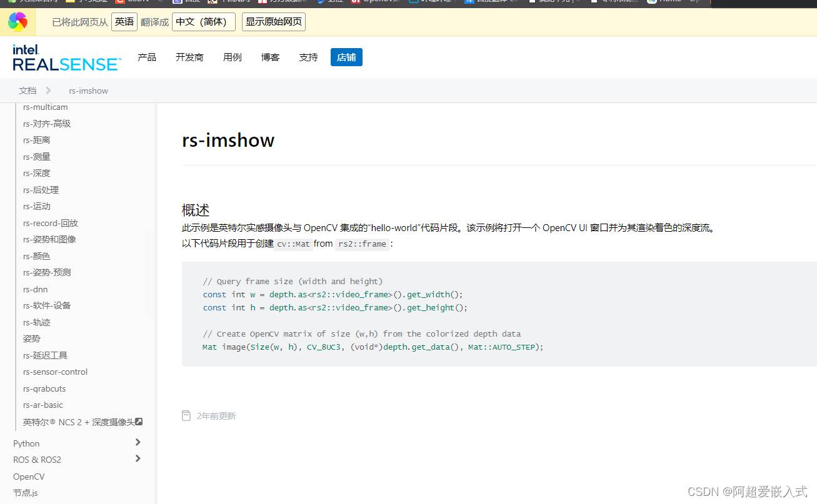Open rs-record-回放 in the sidebar
817x504 pixels.
(51, 223)
